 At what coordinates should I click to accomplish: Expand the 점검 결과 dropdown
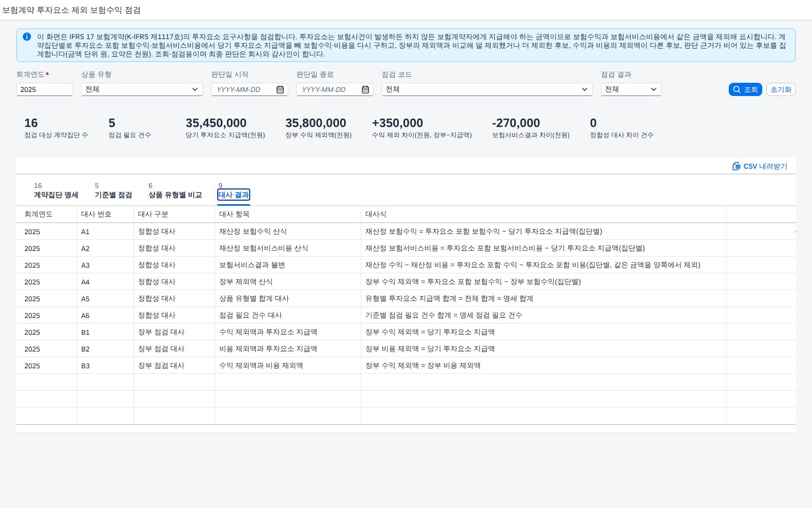(653, 89)
